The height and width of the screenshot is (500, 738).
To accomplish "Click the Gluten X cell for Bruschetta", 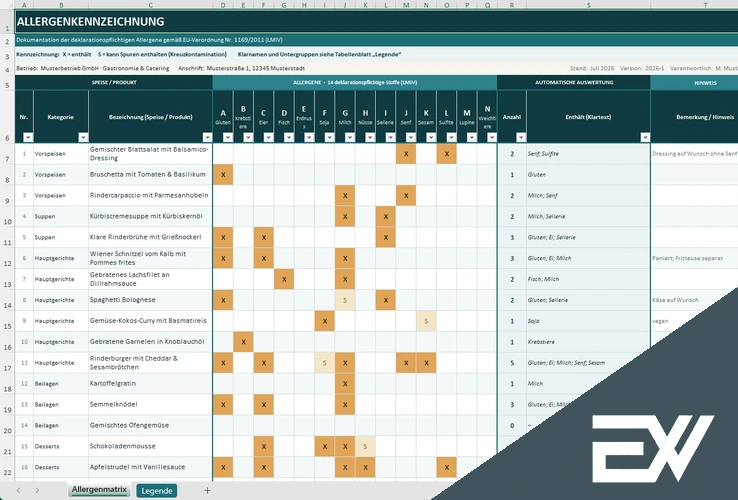I will [x=223, y=175].
